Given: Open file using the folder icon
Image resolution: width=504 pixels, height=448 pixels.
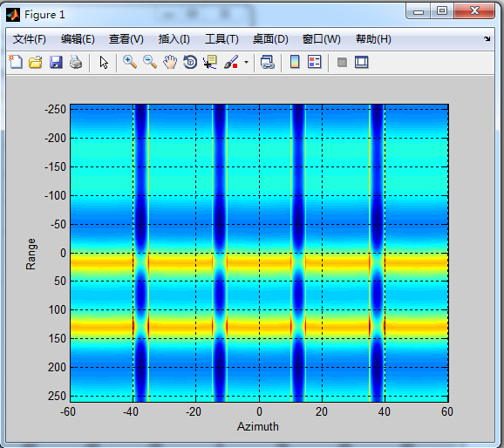Looking at the screenshot, I should pos(36,62).
